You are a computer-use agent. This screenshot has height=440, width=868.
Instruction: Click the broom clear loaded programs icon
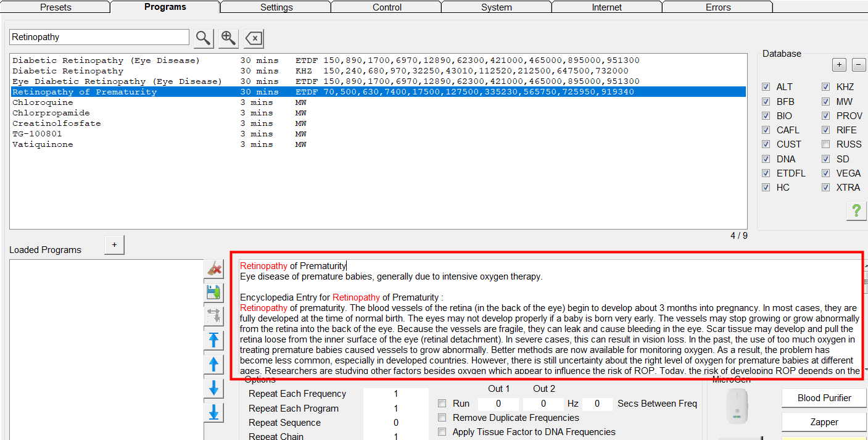click(214, 269)
